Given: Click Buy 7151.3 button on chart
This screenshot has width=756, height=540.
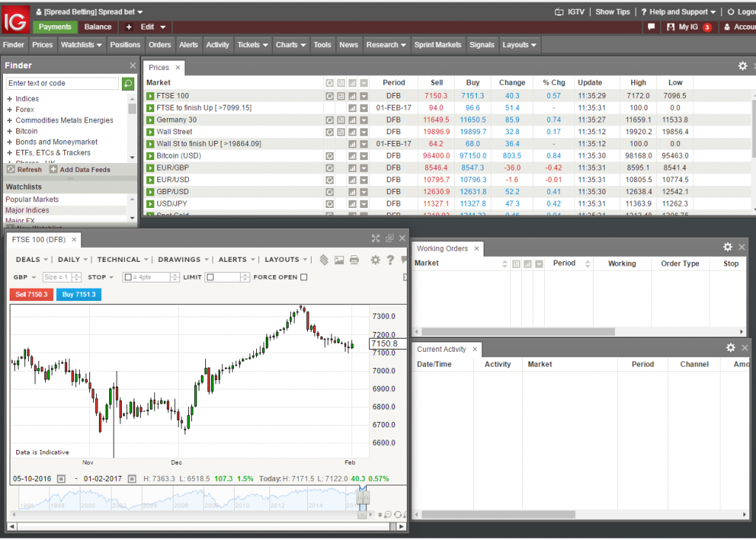Looking at the screenshot, I should 78,295.
